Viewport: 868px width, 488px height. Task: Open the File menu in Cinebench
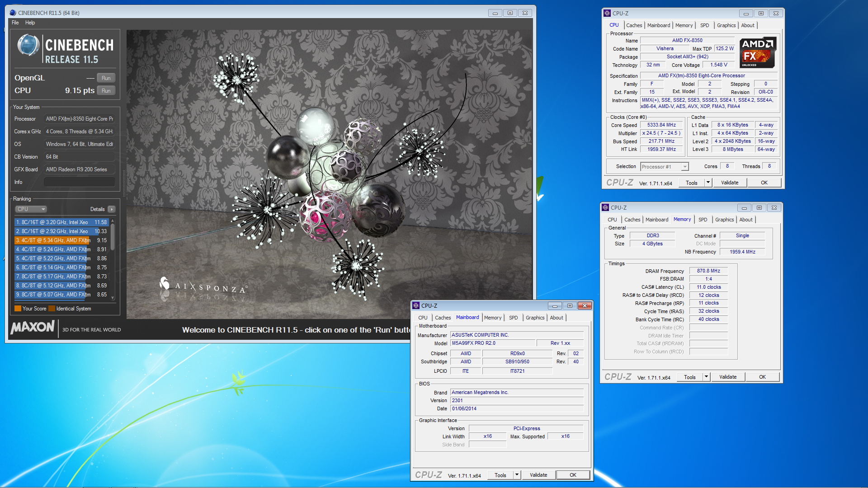point(15,23)
